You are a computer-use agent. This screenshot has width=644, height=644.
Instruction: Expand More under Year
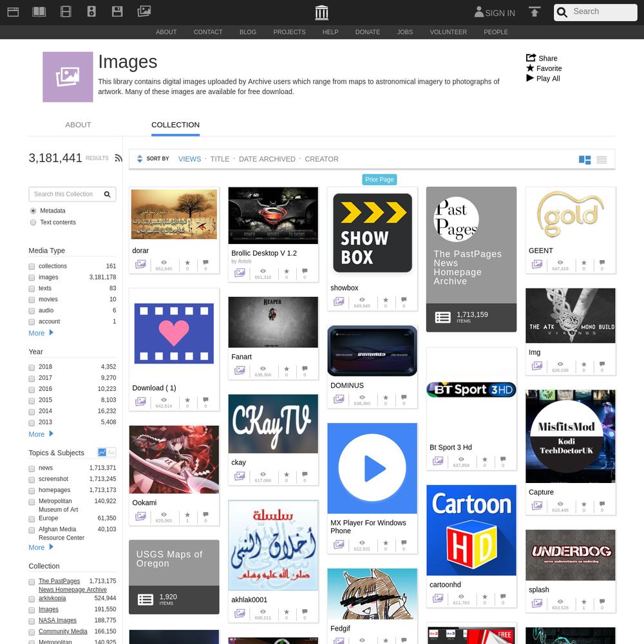point(41,434)
